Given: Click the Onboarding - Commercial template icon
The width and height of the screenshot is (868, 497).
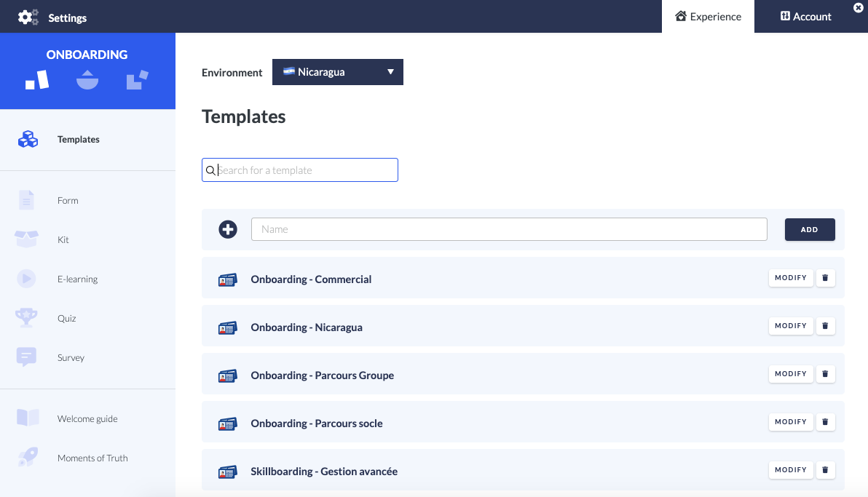Looking at the screenshot, I should coord(227,280).
